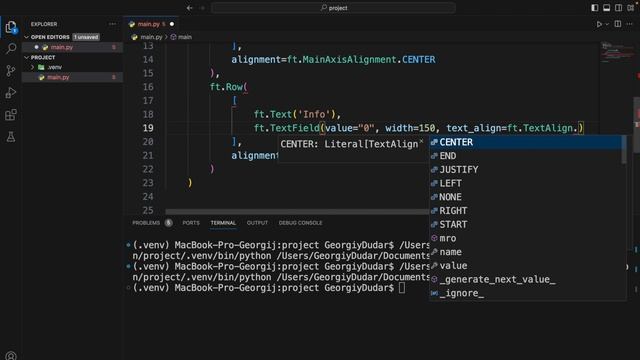The image size is (640, 360).
Task: Open the Extensions view icon
Action: click(x=11, y=115)
